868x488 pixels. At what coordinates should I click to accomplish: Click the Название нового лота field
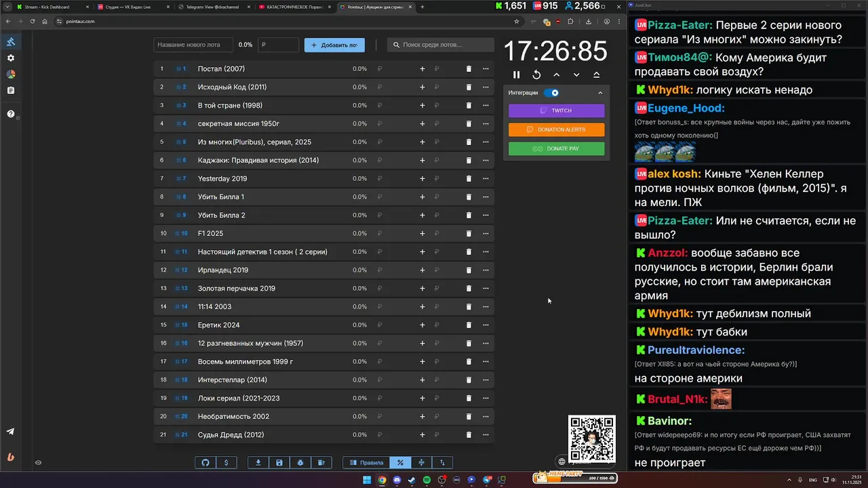coord(194,45)
